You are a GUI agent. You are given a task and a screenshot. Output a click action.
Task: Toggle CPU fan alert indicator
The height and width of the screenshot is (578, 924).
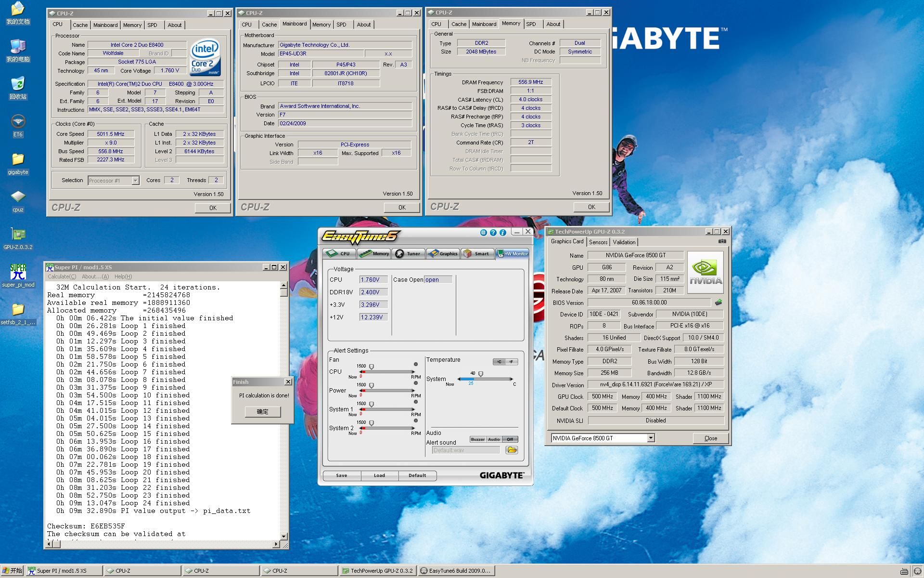[x=416, y=364]
